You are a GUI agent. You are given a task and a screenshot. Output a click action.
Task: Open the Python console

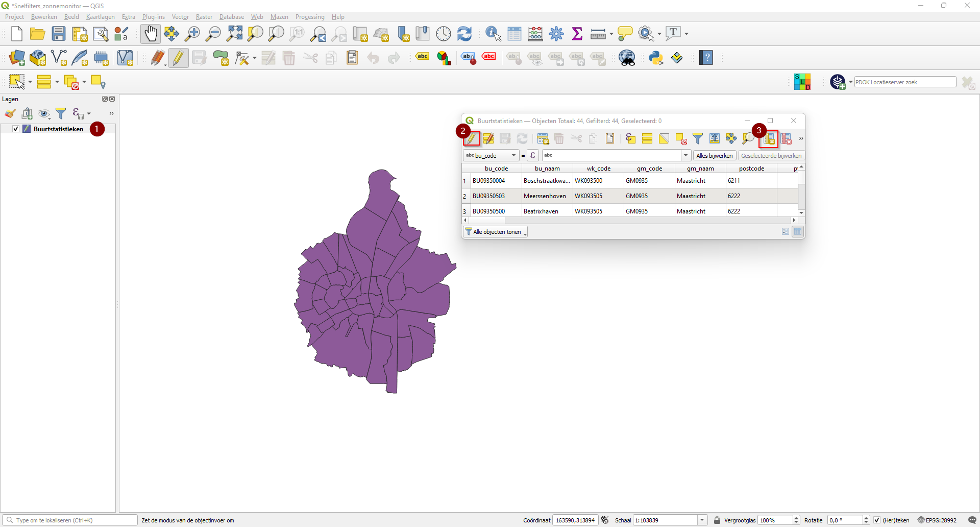pyautogui.click(x=656, y=58)
